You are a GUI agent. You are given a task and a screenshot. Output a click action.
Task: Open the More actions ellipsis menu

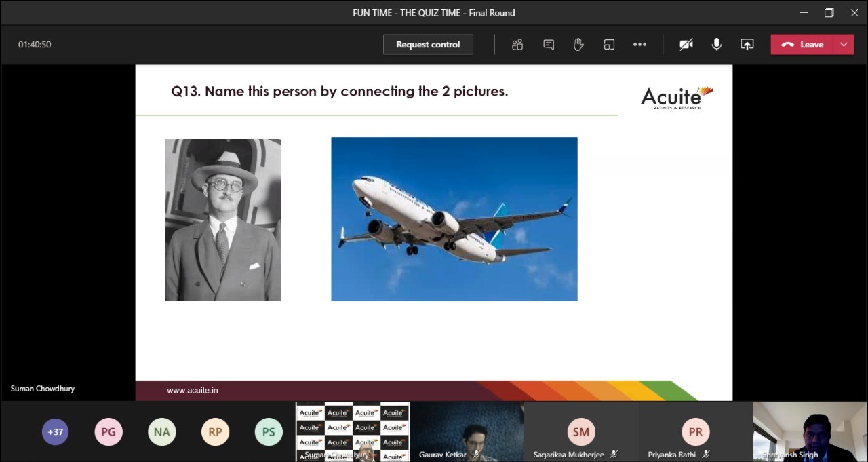(x=639, y=45)
